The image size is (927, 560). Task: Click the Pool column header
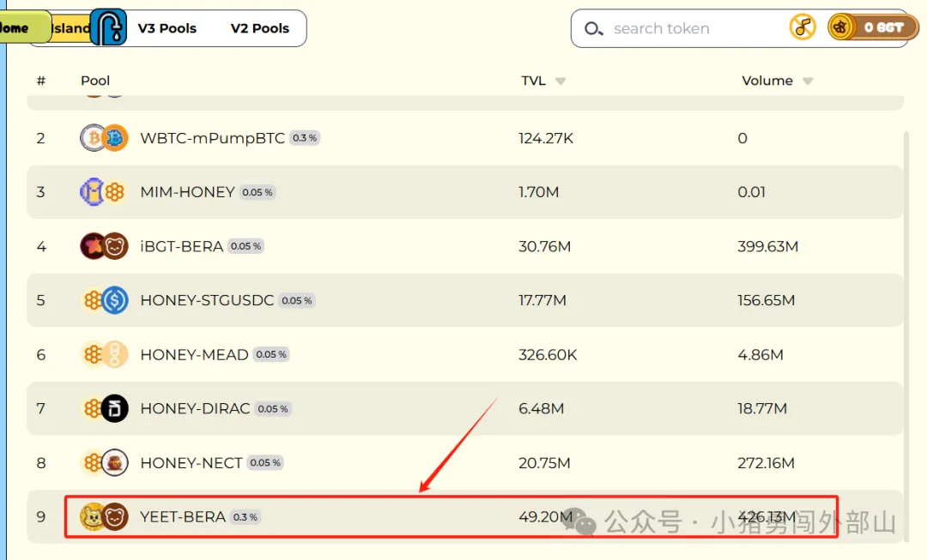[x=95, y=81]
